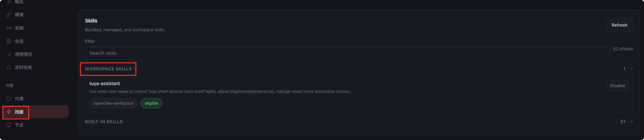The height and width of the screenshot is (140, 644).
Task: Click the bar chart icon beside 使用情况
Action: pos(9,54)
